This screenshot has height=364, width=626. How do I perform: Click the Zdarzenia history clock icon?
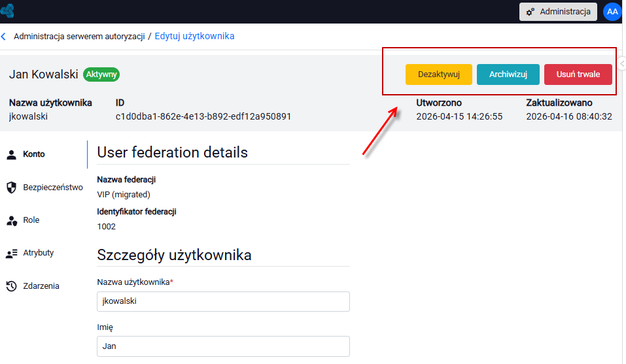[12, 286]
